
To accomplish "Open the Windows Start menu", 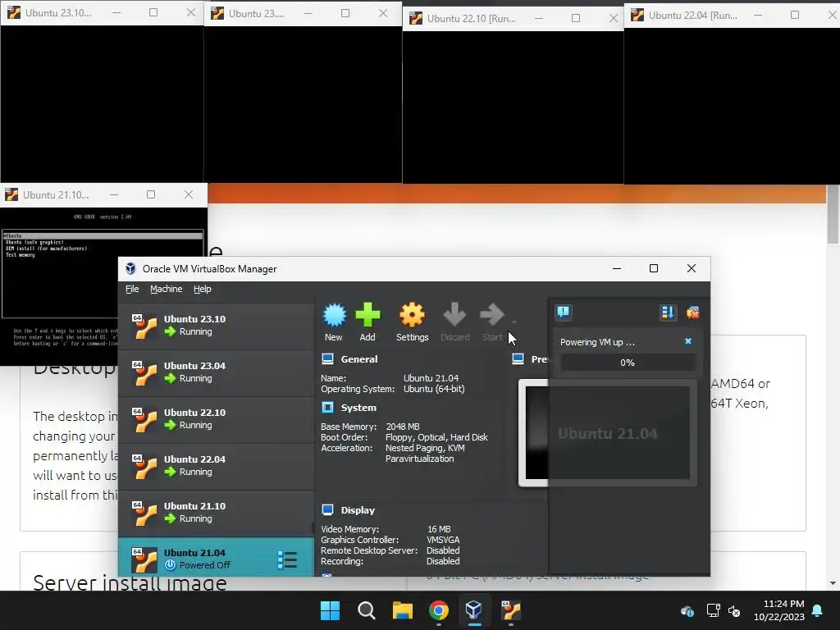I will pos(330,610).
